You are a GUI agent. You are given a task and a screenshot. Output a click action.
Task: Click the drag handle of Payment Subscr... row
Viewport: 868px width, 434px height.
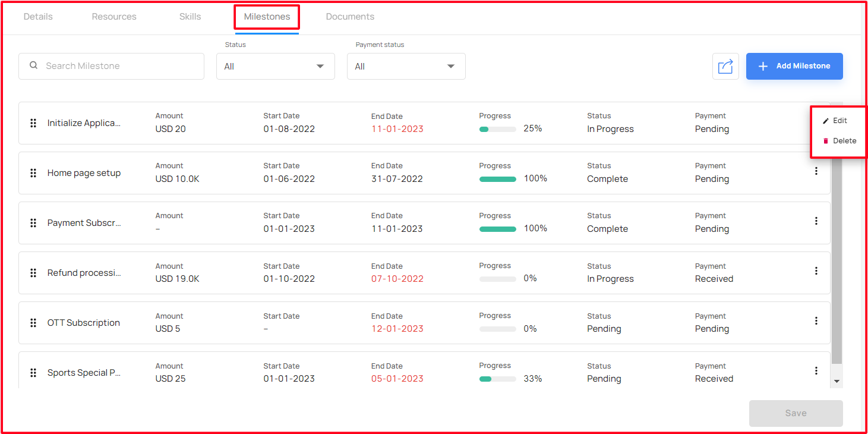click(33, 223)
